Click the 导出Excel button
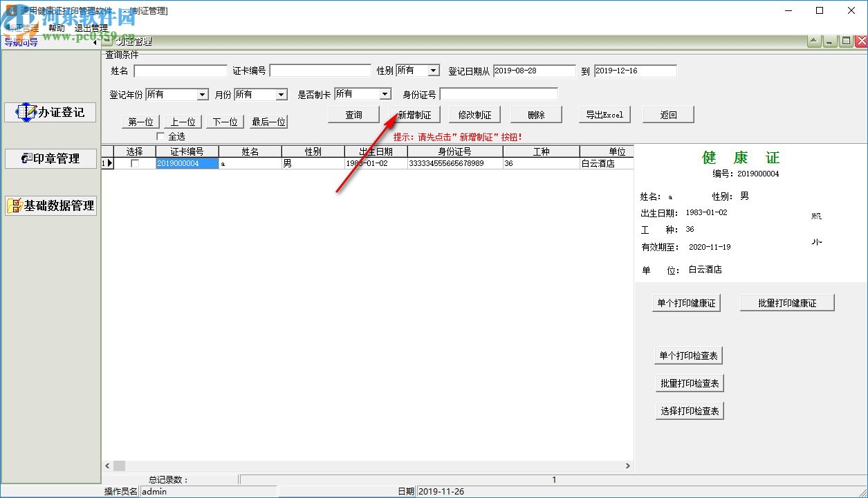Image resolution: width=868 pixels, height=498 pixels. [604, 115]
